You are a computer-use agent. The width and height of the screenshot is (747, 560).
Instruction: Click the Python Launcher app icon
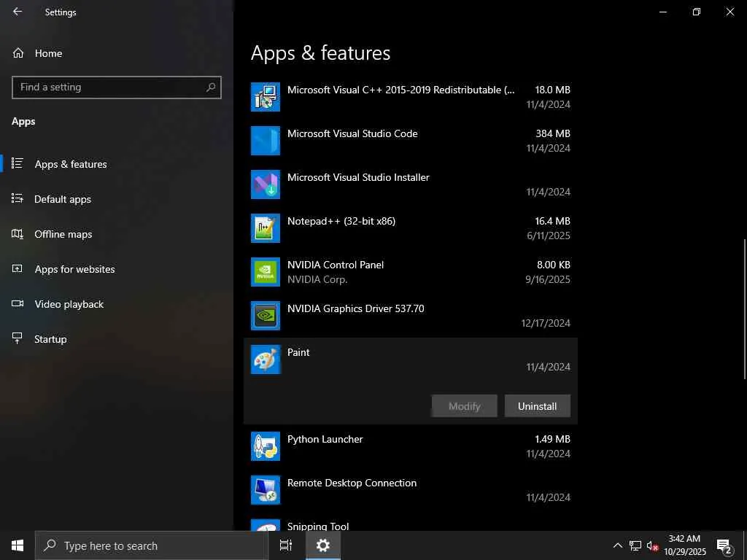pyautogui.click(x=266, y=446)
